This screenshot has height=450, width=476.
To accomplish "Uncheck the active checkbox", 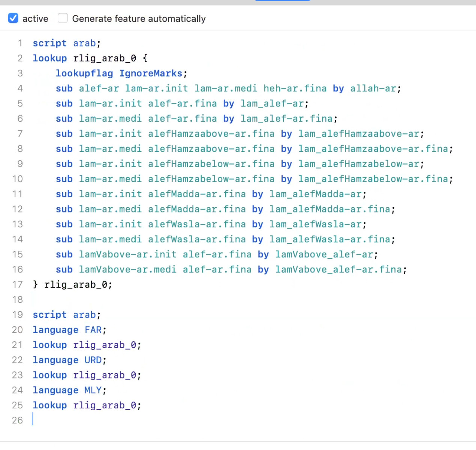I will (x=13, y=18).
